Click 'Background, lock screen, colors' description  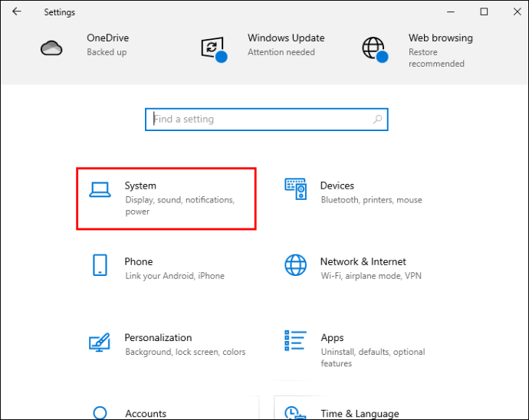[186, 352]
